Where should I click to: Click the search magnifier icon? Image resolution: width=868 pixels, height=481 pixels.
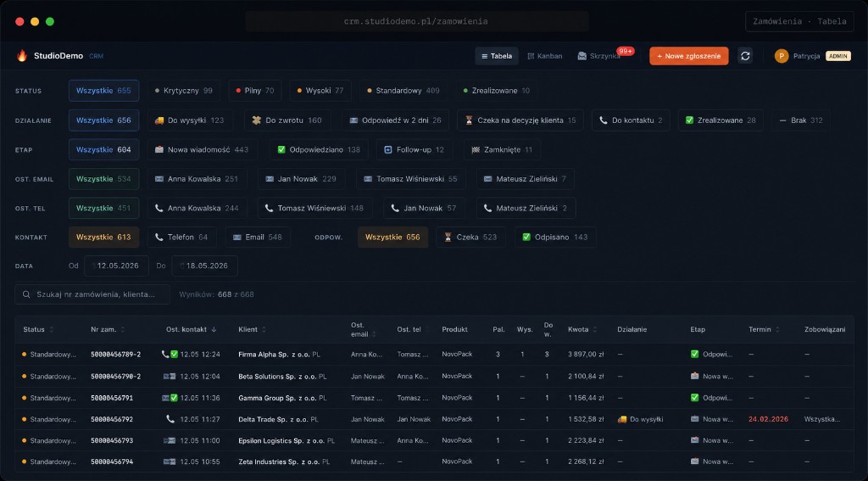tap(26, 294)
